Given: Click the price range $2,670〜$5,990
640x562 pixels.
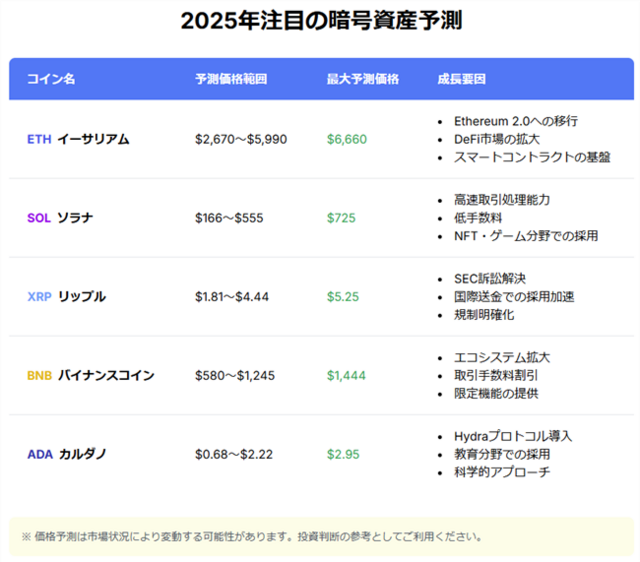Looking at the screenshot, I should 241,139.
